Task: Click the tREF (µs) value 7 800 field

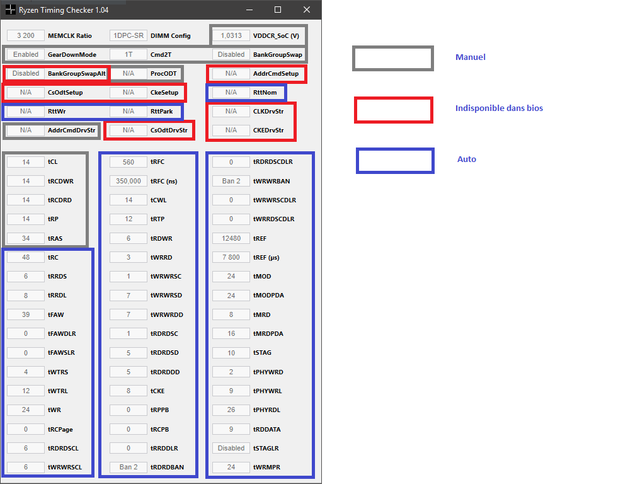Action: (x=231, y=257)
